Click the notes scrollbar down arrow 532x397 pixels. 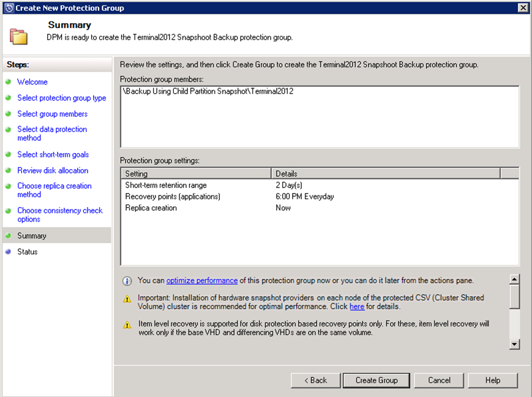pyautogui.click(x=514, y=344)
